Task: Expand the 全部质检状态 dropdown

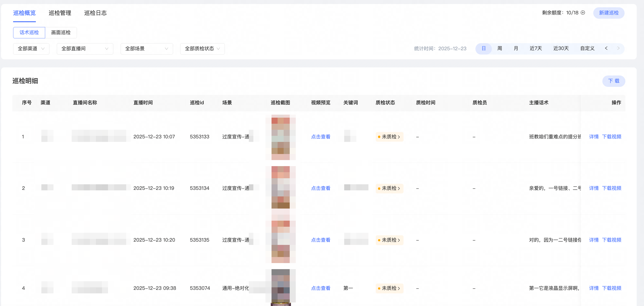Action: [202, 49]
